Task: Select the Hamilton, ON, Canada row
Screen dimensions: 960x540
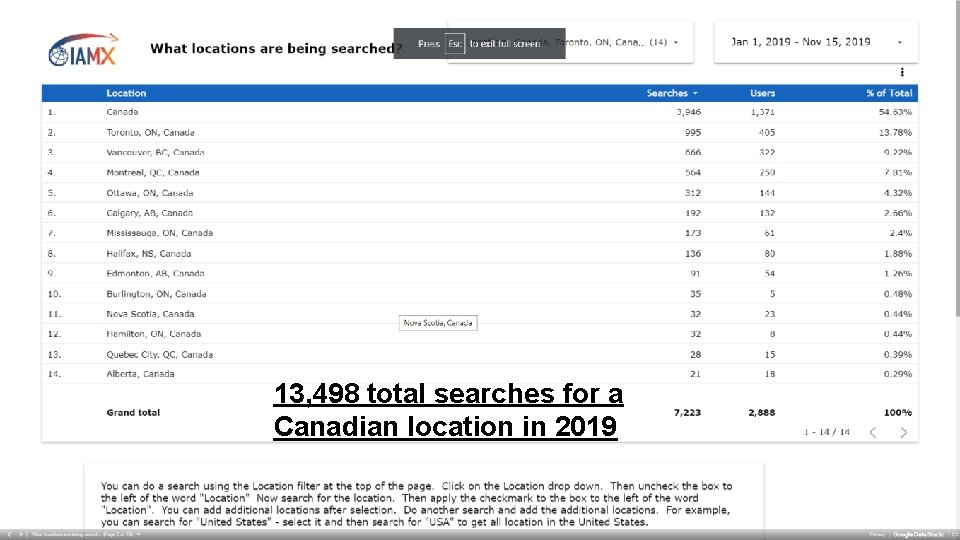Action: [479, 334]
